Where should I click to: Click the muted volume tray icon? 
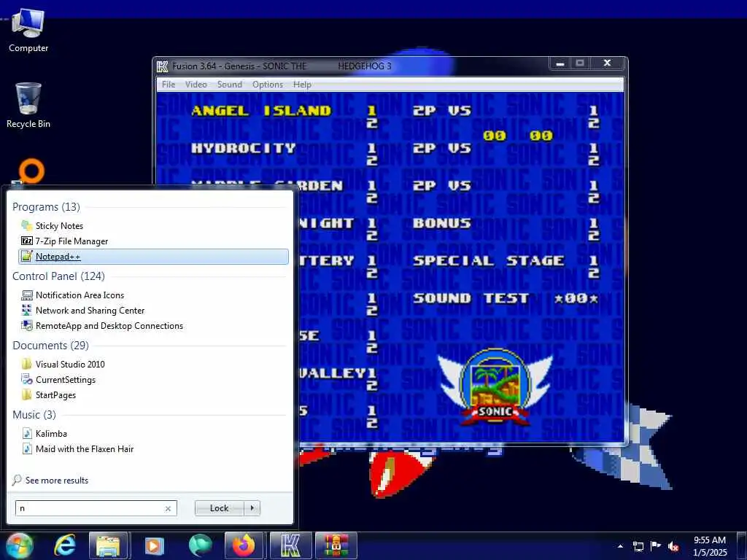[x=673, y=546]
